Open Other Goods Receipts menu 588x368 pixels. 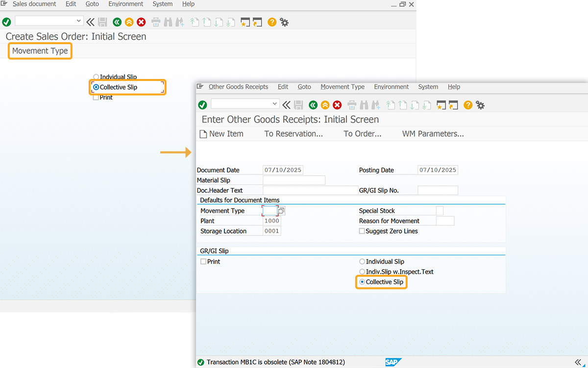click(x=239, y=87)
